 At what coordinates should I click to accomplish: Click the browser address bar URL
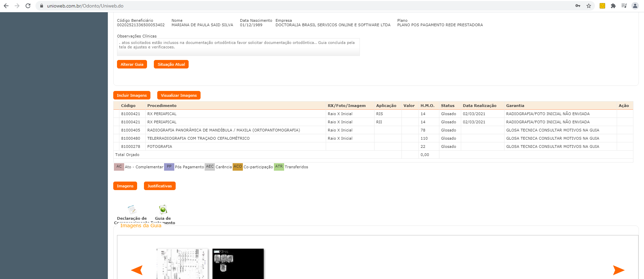[x=85, y=6]
